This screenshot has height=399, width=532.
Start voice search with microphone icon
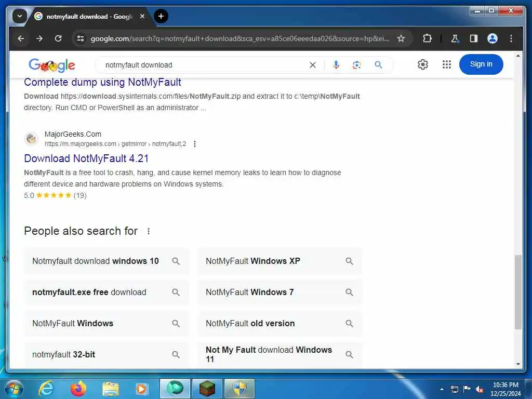pos(336,65)
